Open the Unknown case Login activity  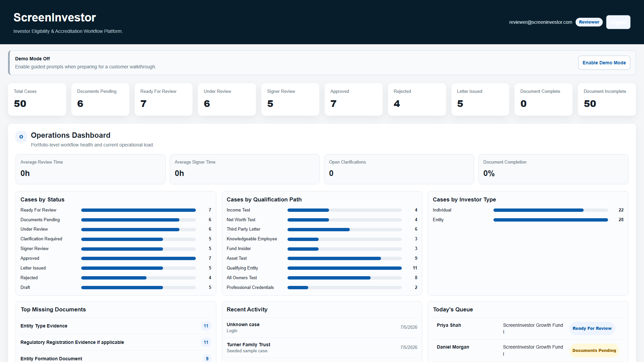[x=322, y=327]
